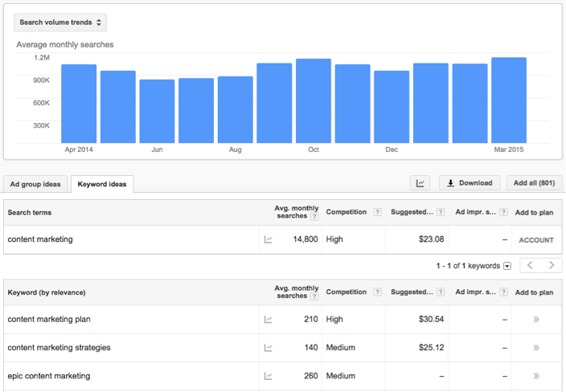The image size is (566, 392).
Task: Click the $30.54 suggested bid value
Action: point(432,320)
